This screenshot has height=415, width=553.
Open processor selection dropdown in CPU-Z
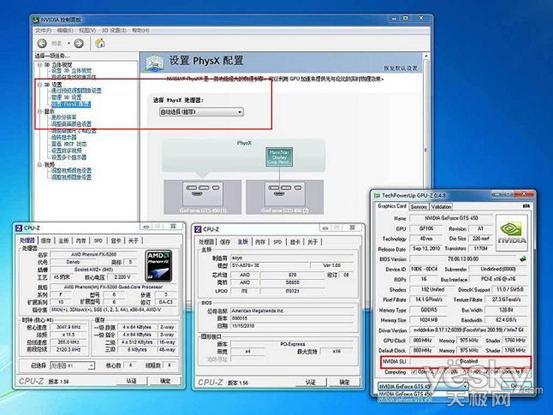click(72, 366)
